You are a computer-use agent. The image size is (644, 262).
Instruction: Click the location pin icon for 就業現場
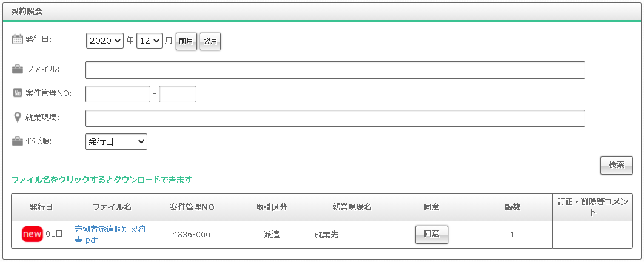point(17,117)
